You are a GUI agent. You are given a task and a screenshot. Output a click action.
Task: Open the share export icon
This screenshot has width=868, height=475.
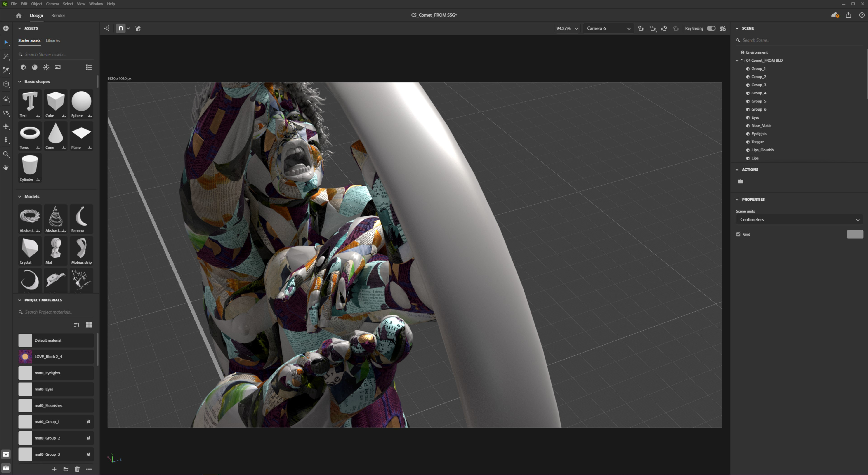coord(848,15)
